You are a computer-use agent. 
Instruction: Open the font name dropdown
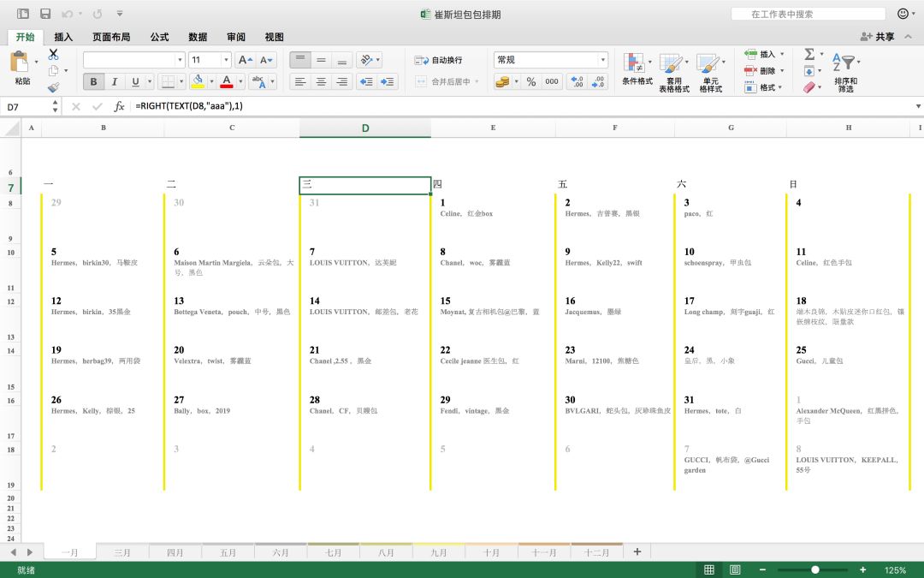click(x=180, y=60)
